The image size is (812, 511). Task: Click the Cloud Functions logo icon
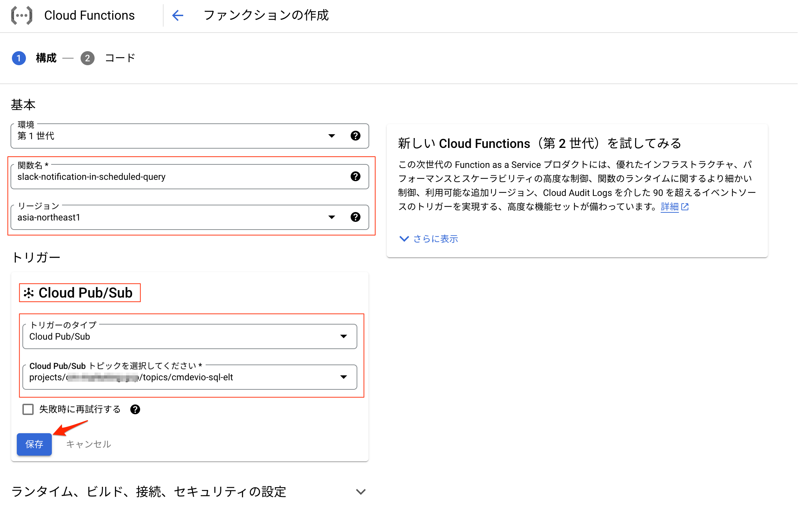click(x=22, y=15)
